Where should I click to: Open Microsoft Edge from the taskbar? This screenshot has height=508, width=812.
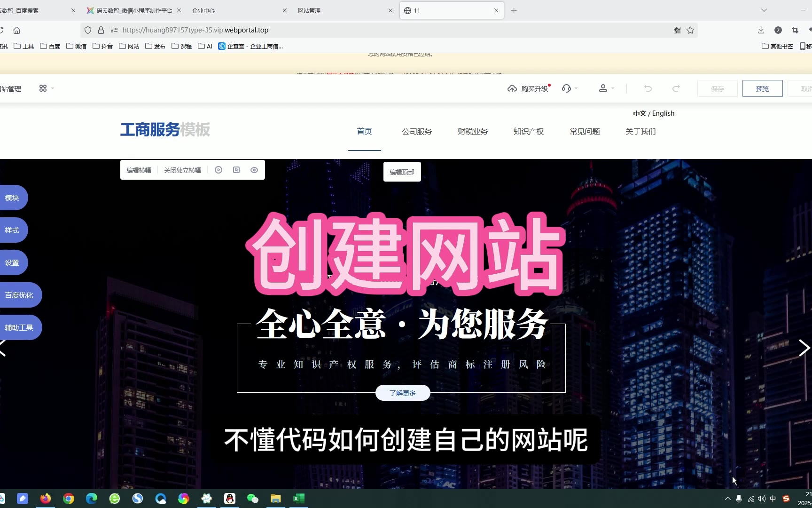pos(92,499)
